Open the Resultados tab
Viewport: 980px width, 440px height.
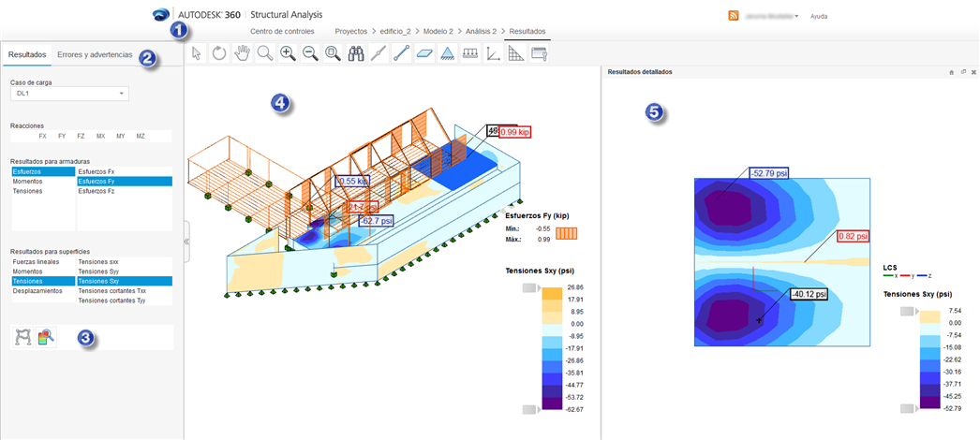pyautogui.click(x=27, y=55)
